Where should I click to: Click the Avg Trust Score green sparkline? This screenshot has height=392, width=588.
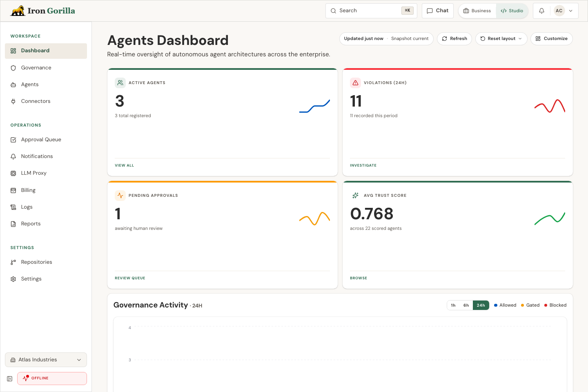pyautogui.click(x=550, y=219)
